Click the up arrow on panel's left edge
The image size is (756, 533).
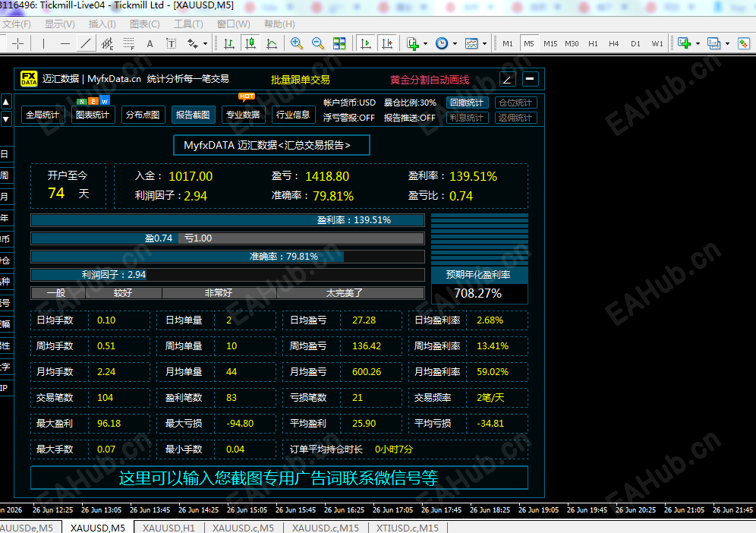6,102
